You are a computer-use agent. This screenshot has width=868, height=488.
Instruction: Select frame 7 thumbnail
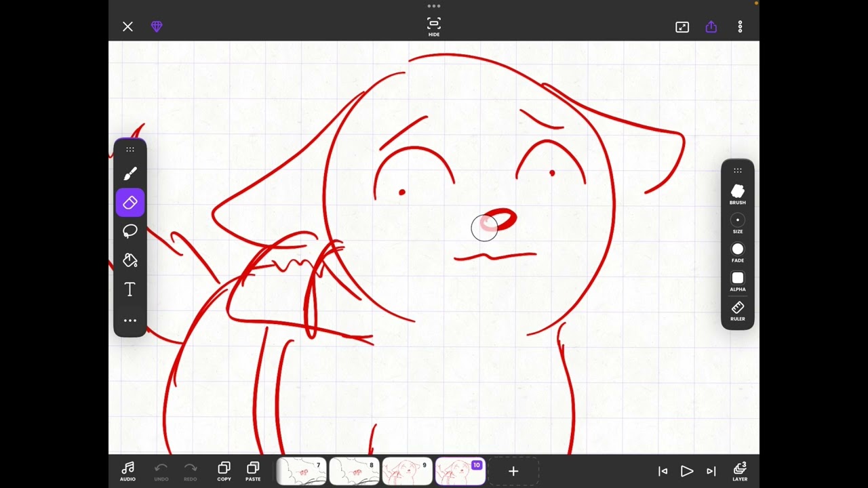tap(302, 471)
